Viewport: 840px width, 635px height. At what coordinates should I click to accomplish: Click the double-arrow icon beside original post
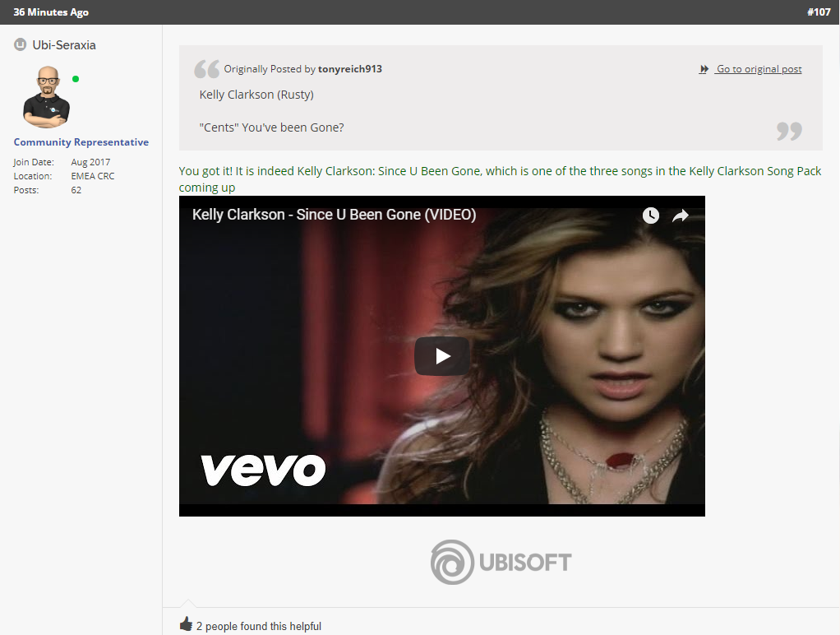tap(704, 68)
